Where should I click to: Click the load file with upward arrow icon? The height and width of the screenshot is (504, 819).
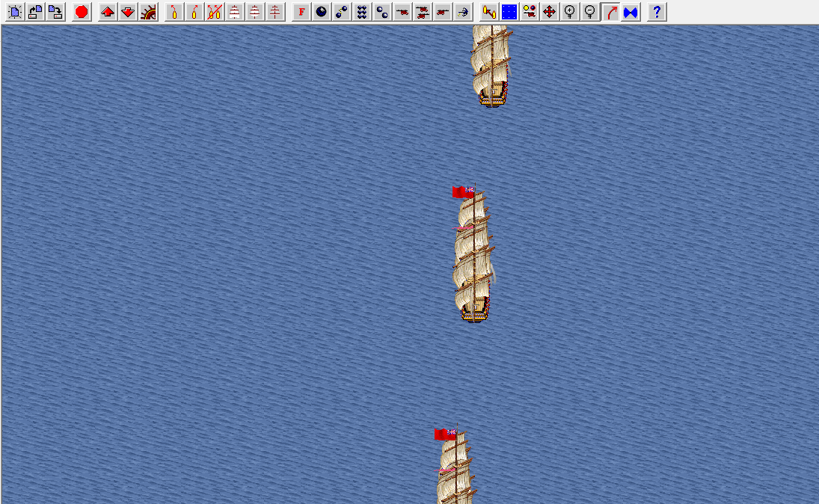coord(35,12)
